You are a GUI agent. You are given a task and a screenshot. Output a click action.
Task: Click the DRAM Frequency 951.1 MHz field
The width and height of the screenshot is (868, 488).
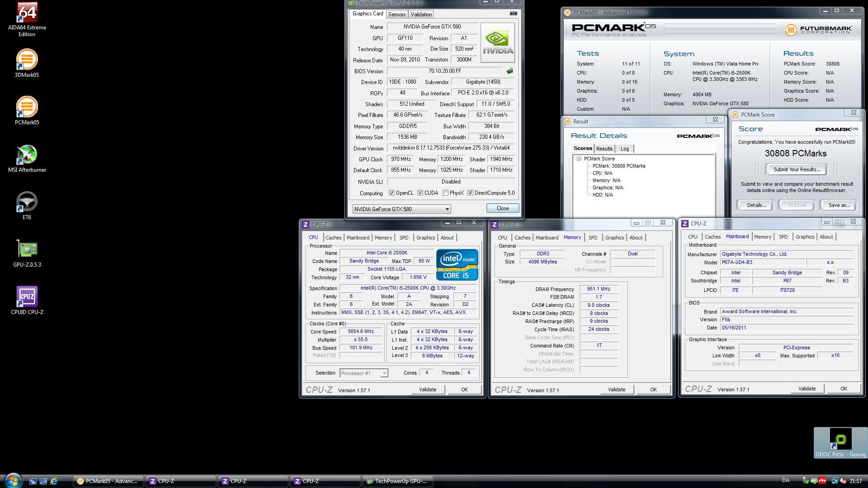[x=599, y=289]
